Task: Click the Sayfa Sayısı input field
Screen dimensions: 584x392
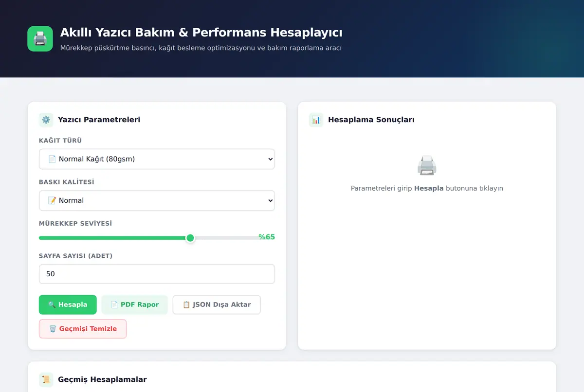Action: (x=157, y=274)
